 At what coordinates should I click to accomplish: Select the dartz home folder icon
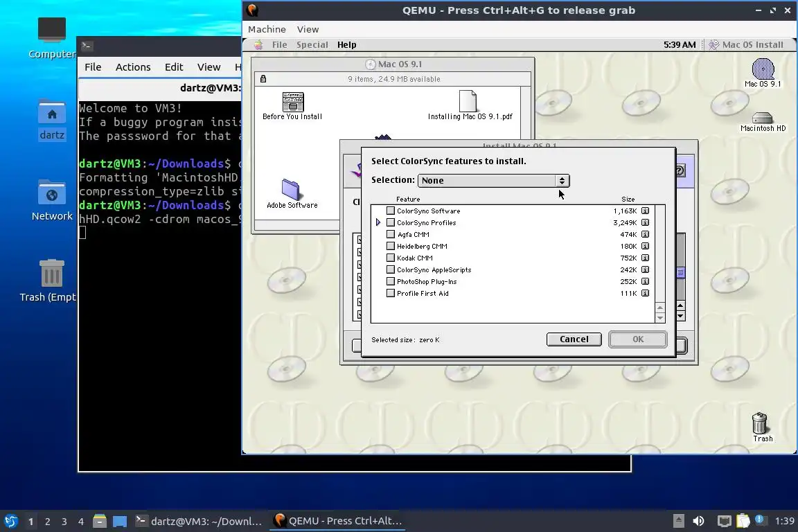point(52,112)
